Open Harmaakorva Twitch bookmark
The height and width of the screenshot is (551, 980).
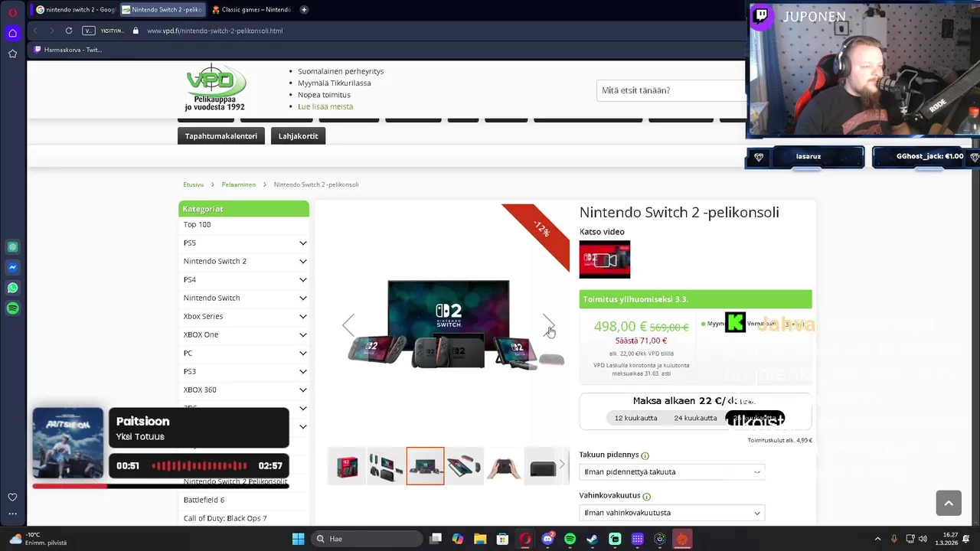67,50
